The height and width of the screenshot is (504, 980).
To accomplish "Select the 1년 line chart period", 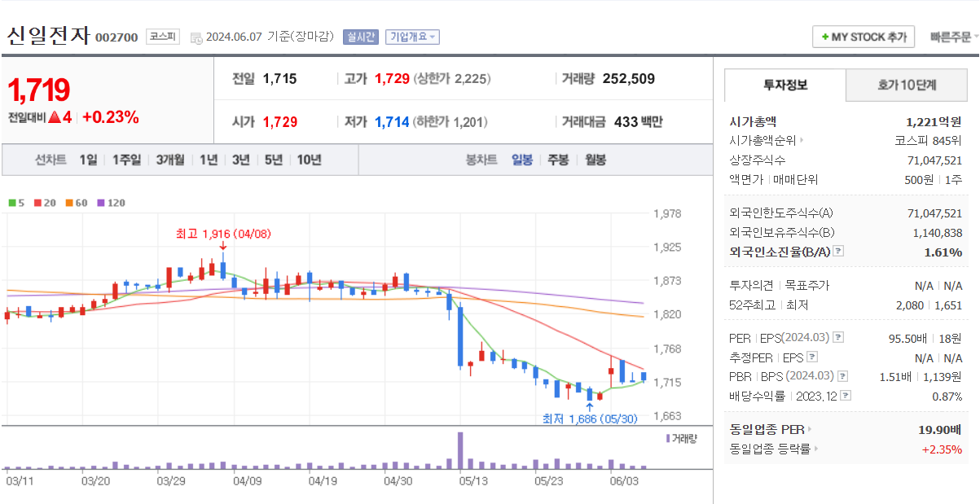I will (209, 160).
